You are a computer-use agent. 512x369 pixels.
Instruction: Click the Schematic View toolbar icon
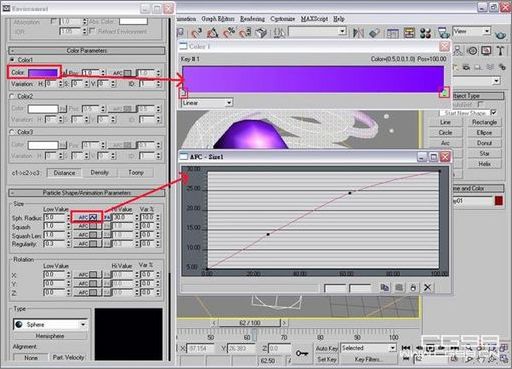[x=409, y=33]
